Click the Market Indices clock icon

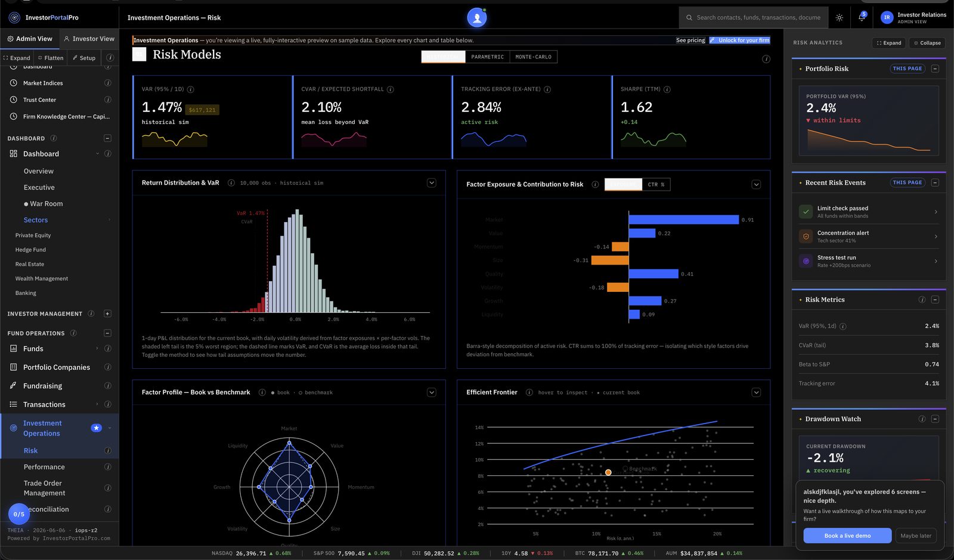coord(13,83)
